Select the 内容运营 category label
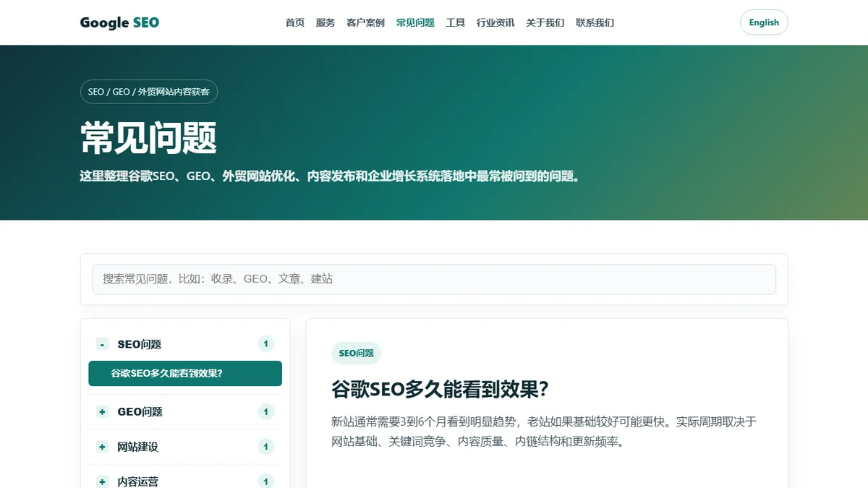The image size is (868, 488). pos(137,481)
